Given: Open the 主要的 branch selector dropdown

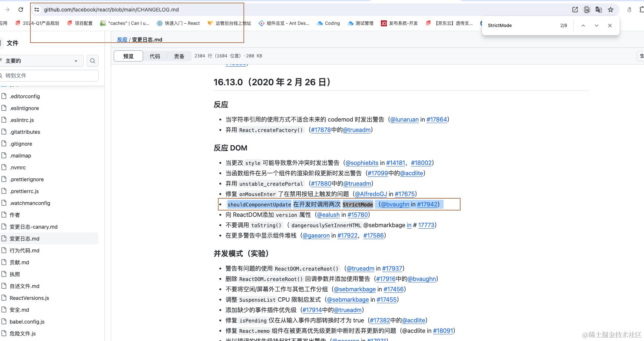Looking at the screenshot, I should click(x=41, y=61).
